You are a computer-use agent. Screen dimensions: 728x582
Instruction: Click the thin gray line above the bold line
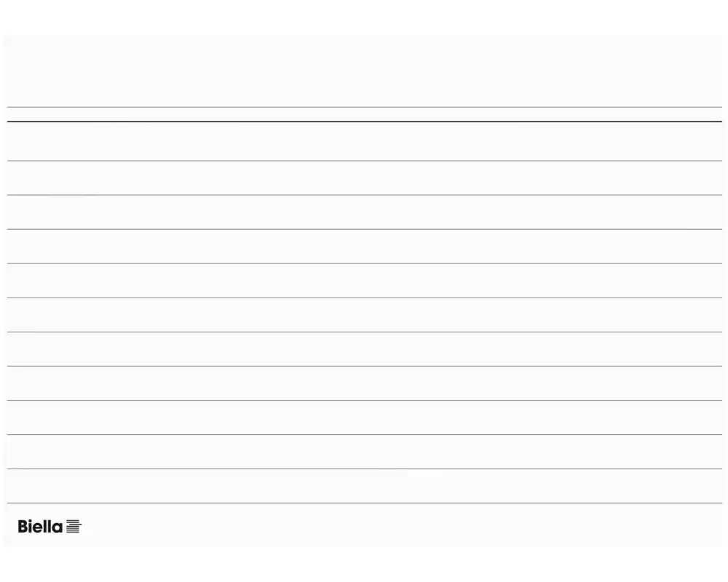click(364, 108)
